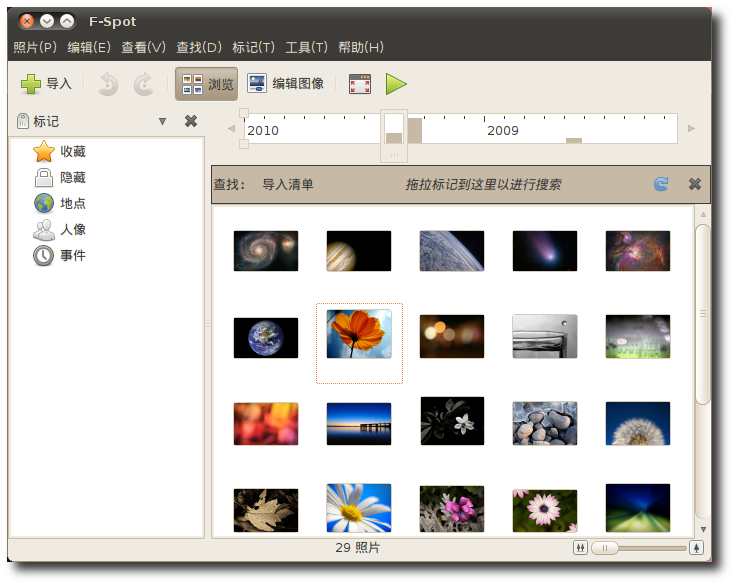Rotate photo left with the counterclockwise arrow
The width and height of the screenshot is (735, 585).
108,84
